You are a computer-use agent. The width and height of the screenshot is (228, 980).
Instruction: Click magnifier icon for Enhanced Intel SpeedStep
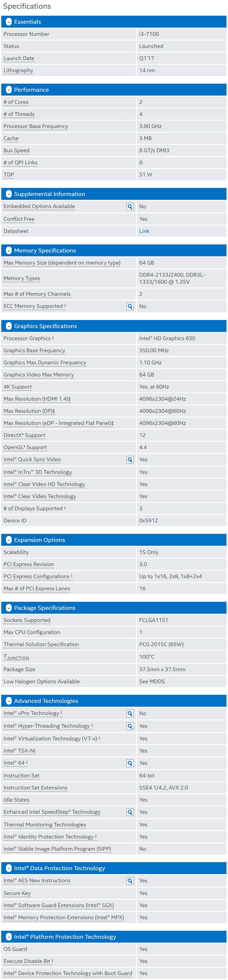pyautogui.click(x=130, y=812)
